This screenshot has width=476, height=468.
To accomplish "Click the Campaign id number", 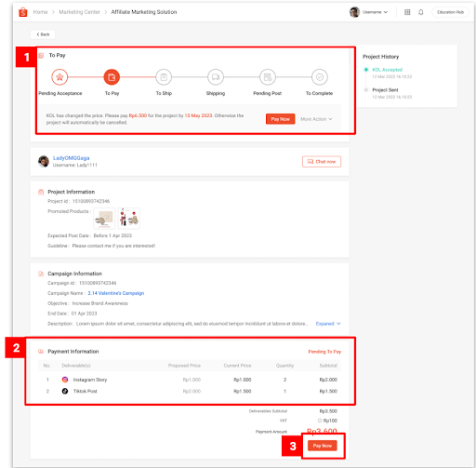I will tap(98, 283).
